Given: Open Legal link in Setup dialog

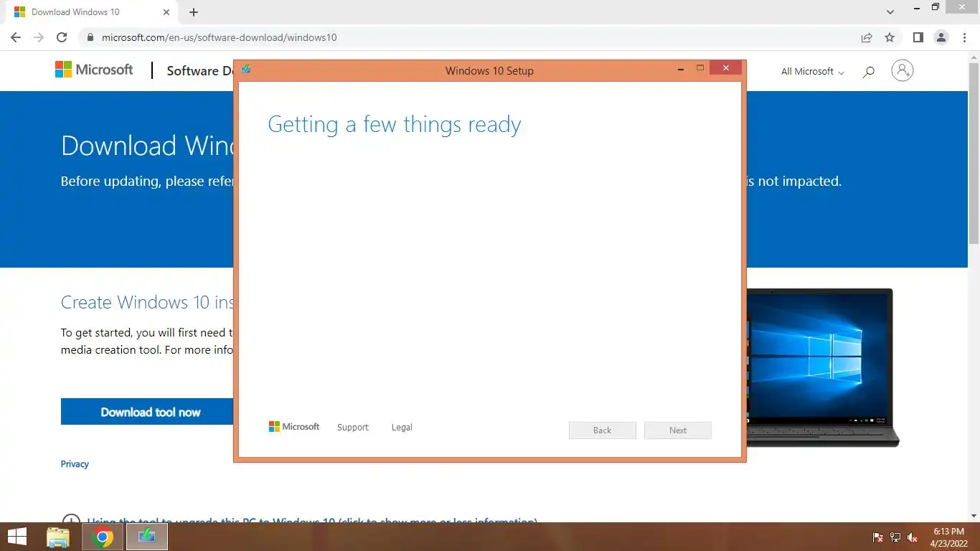Looking at the screenshot, I should [402, 428].
